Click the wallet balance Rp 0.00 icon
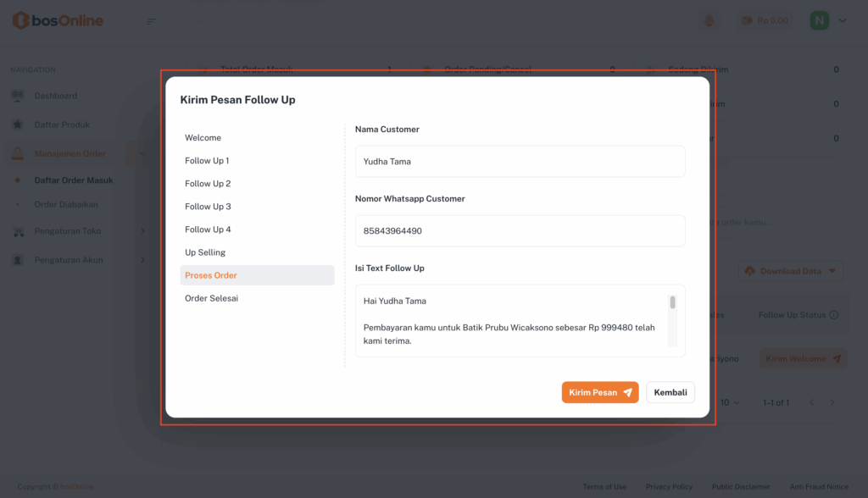The height and width of the screenshot is (498, 868). point(748,20)
